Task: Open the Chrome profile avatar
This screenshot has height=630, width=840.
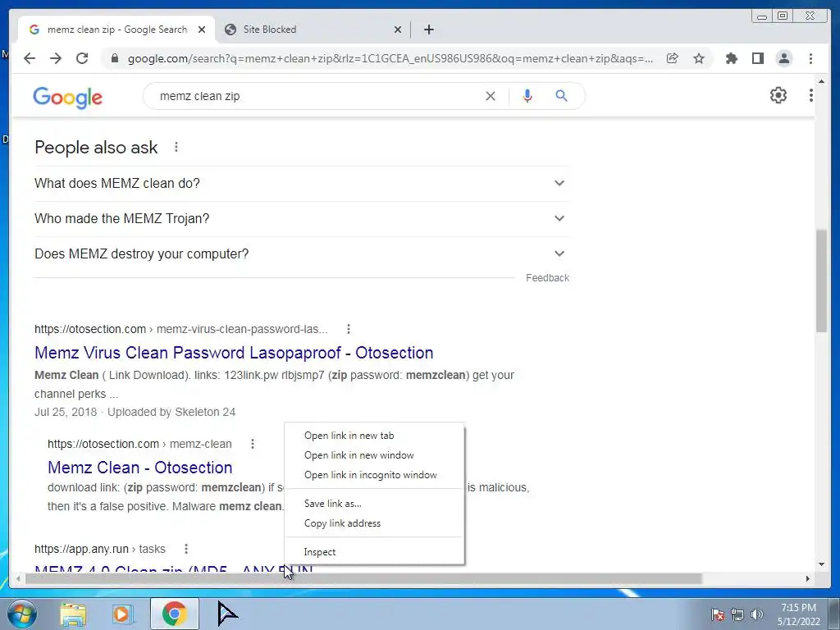Action: pos(783,58)
